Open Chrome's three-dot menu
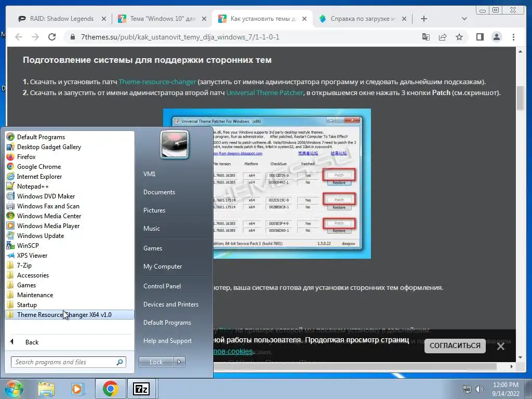532x399 pixels. (x=513, y=37)
